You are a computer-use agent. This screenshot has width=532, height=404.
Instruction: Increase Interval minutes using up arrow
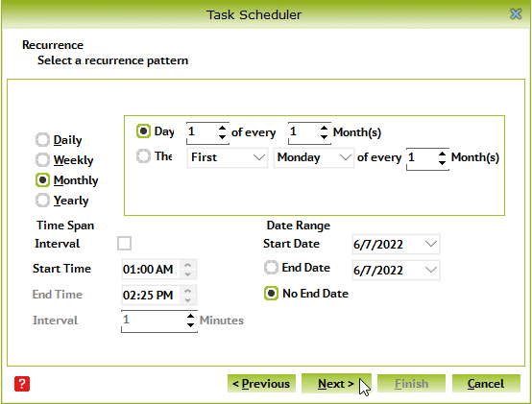(191, 316)
